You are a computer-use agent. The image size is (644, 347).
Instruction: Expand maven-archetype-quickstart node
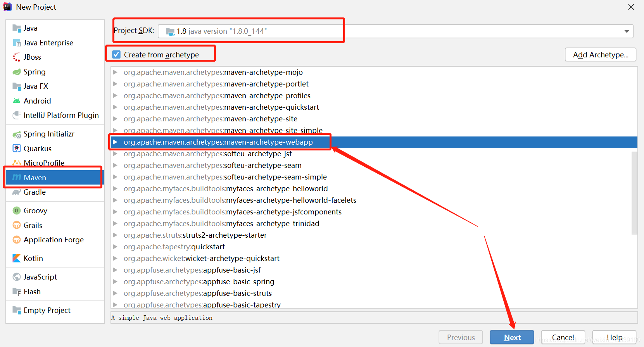[115, 107]
